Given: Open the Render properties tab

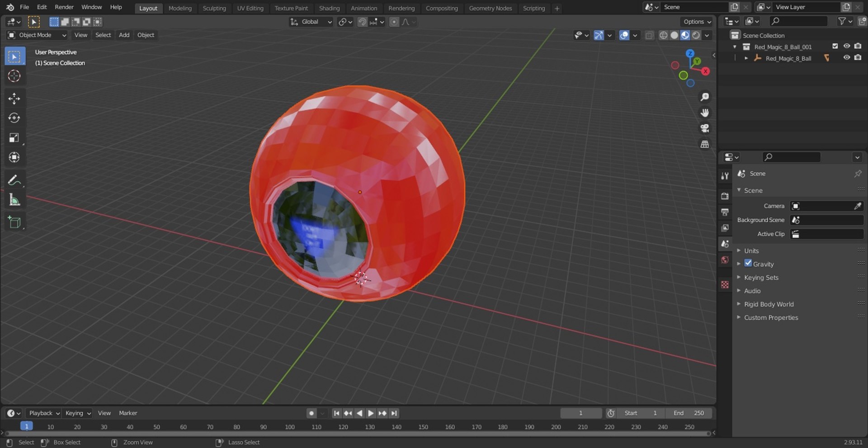Looking at the screenshot, I should 725,196.
